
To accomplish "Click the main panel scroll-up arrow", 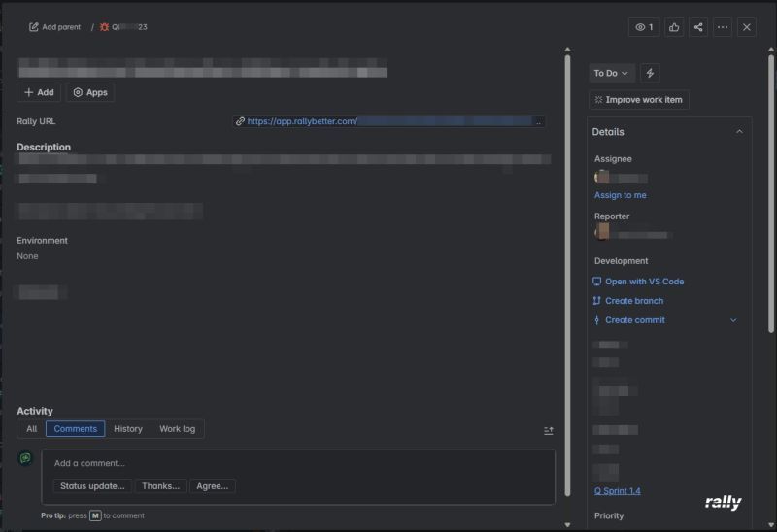I will (x=567, y=50).
